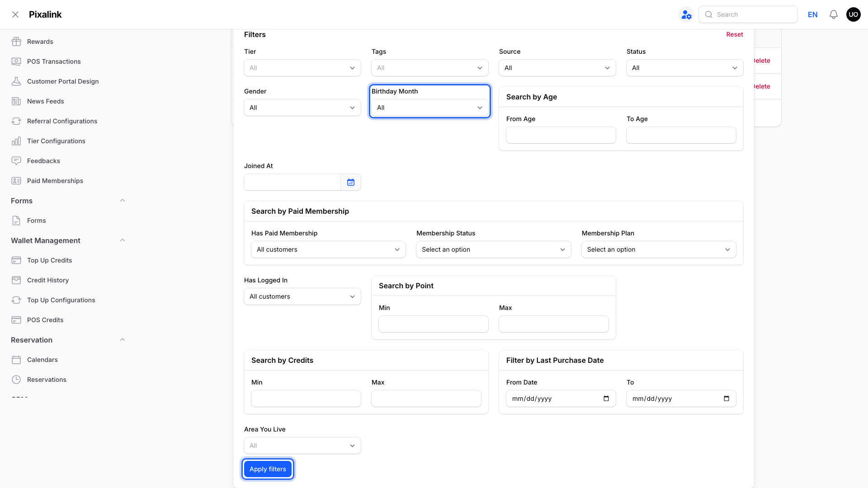Image resolution: width=868 pixels, height=488 pixels.
Task: Open the notifications bell
Action: point(834,14)
